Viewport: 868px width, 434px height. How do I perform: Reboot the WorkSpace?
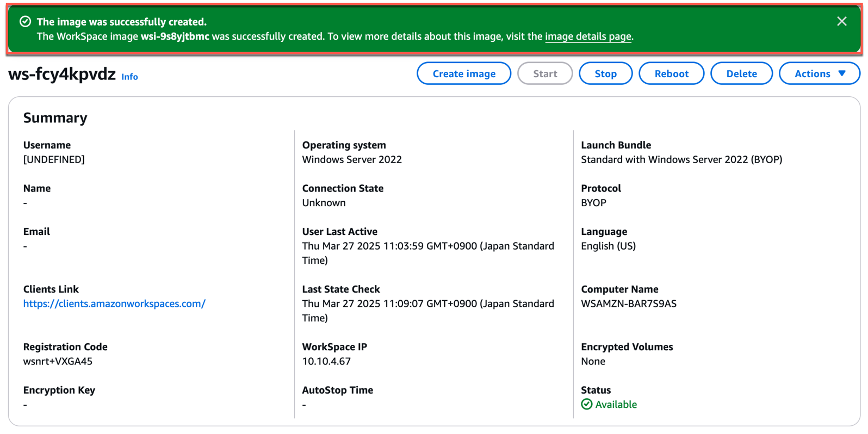point(671,73)
